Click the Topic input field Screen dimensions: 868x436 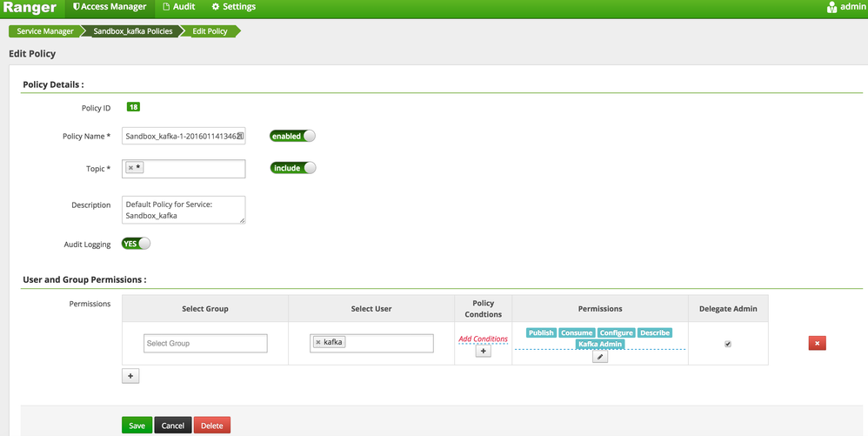[x=184, y=169]
